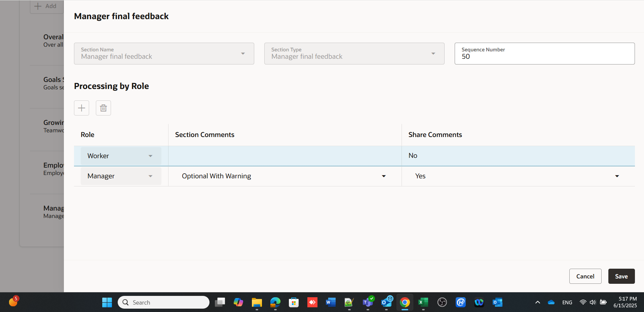644x312 pixels.
Task: Select the No share comments cell
Action: click(518, 156)
